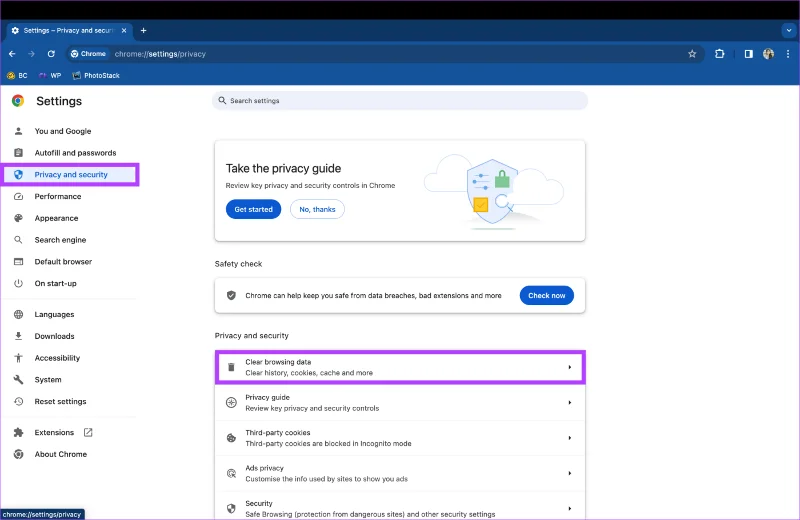Run safety check with Check now

pos(546,295)
